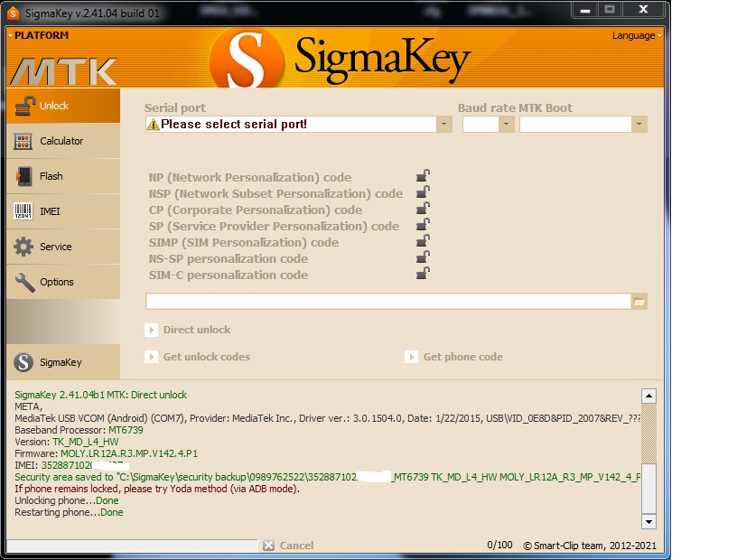Screen dimensions: 737x560
Task: Click the log scrollbar down arrow
Action: tap(647, 521)
